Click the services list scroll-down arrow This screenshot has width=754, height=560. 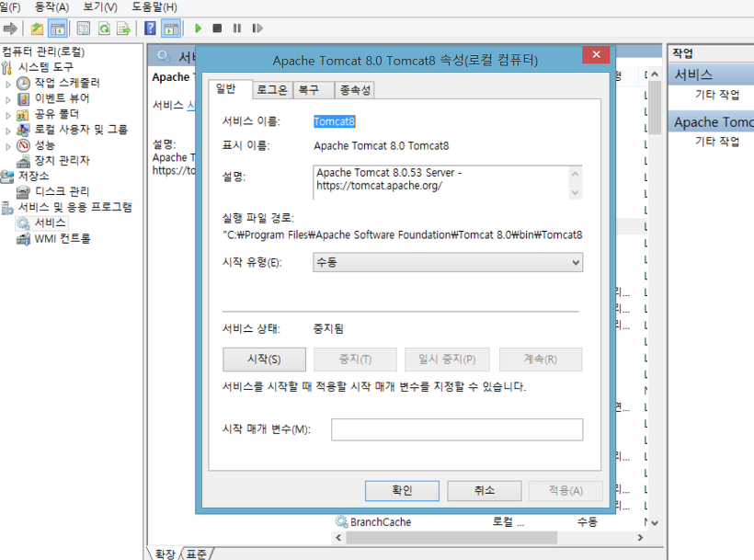click(655, 522)
